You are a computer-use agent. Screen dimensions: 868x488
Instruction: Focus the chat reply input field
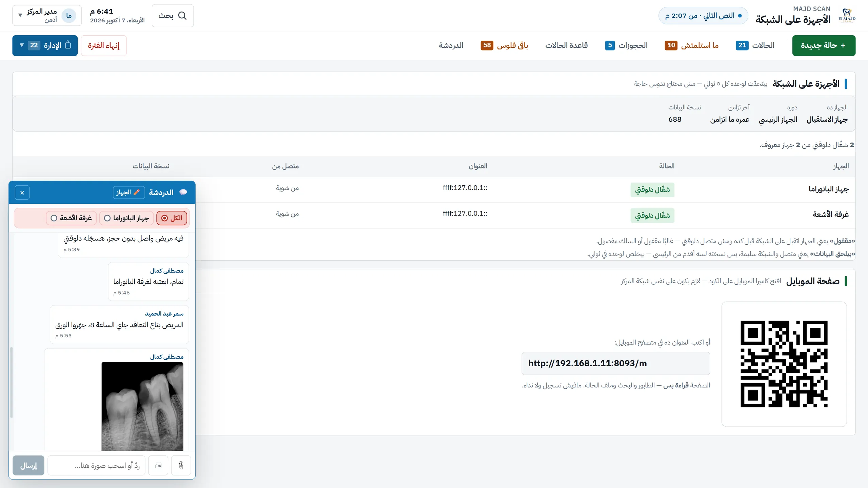pos(96,465)
